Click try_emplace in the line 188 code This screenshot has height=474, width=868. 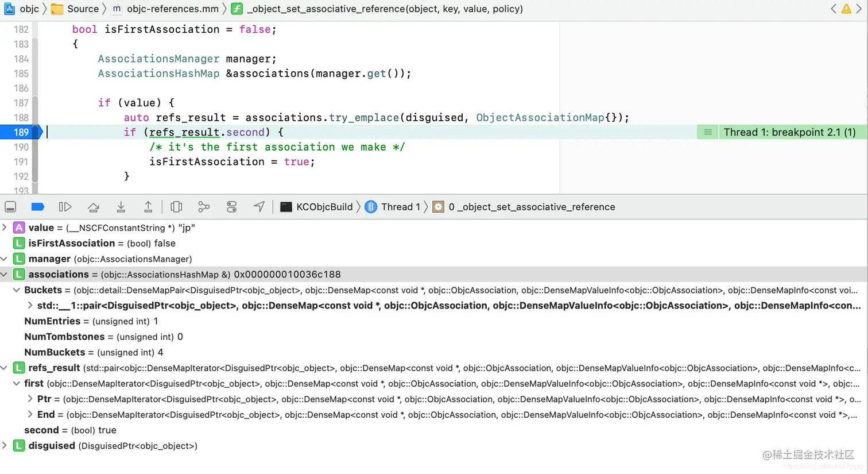point(364,117)
